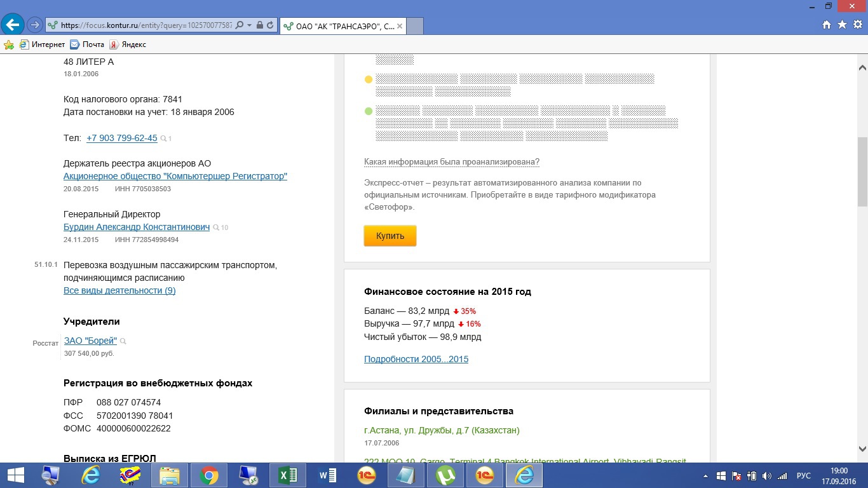Refresh the page with the reload icon
868x488 pixels.
pos(270,25)
